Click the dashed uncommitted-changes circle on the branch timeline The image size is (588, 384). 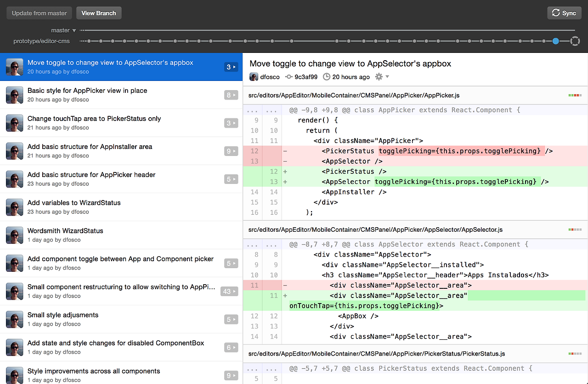(x=575, y=41)
